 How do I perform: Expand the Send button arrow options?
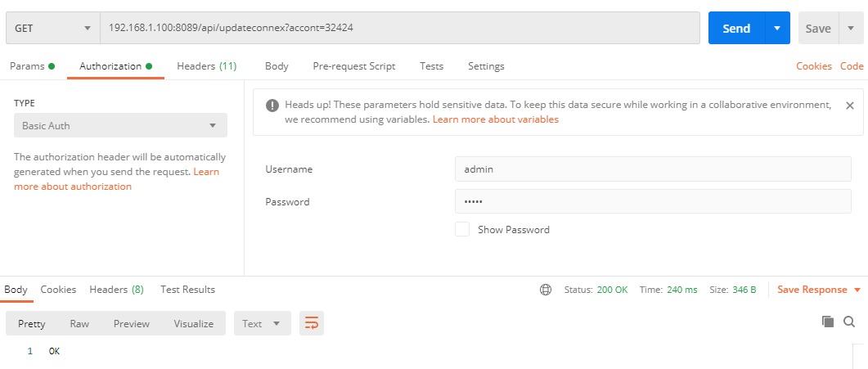coord(776,28)
